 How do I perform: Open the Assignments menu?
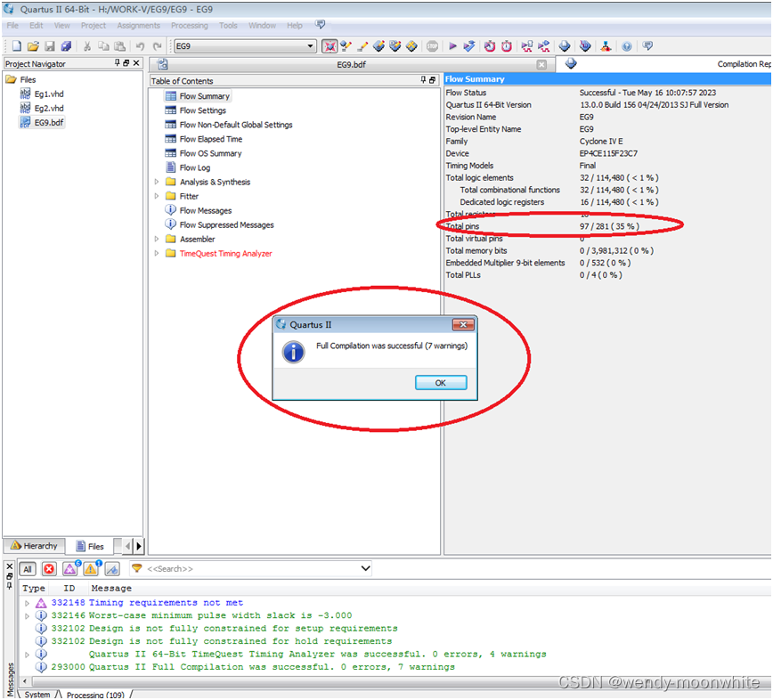(139, 25)
